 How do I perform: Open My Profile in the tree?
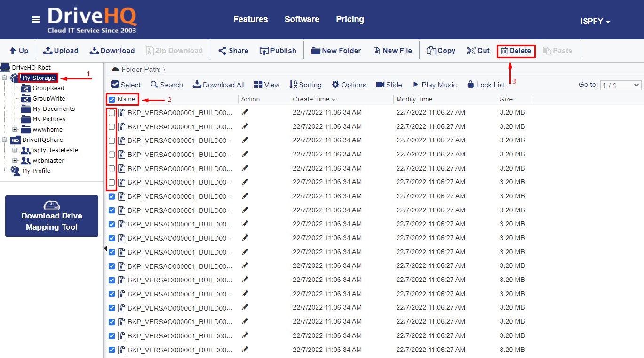click(x=36, y=171)
